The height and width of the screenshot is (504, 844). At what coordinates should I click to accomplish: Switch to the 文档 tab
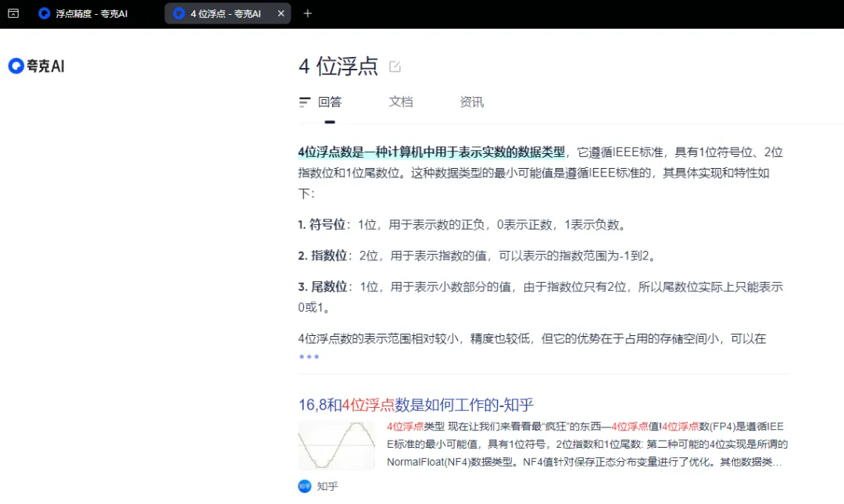point(401,102)
